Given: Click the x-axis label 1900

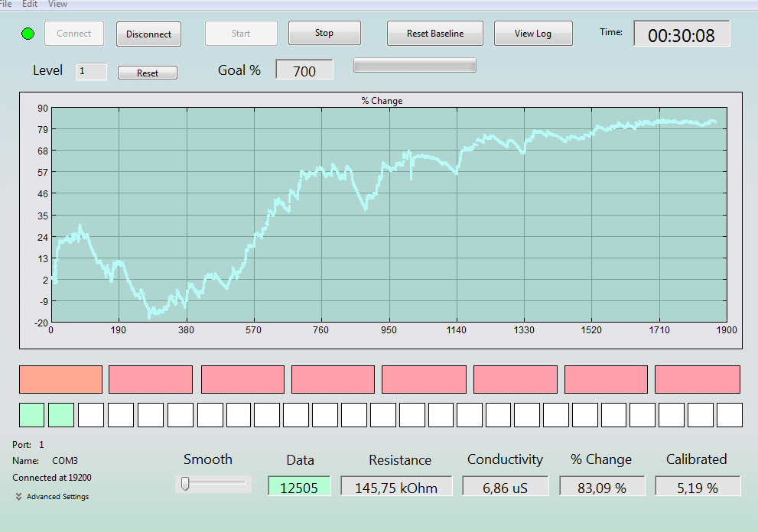Looking at the screenshot, I should (x=727, y=330).
